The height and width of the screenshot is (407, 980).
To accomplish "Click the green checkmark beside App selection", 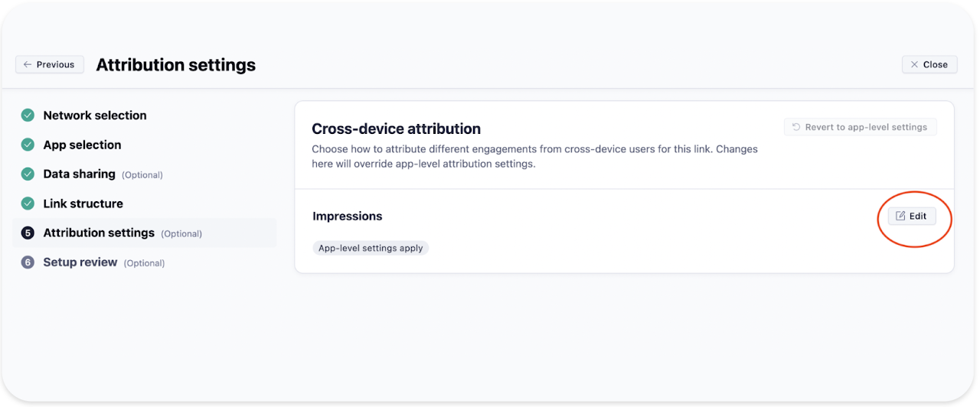I will tap(28, 145).
